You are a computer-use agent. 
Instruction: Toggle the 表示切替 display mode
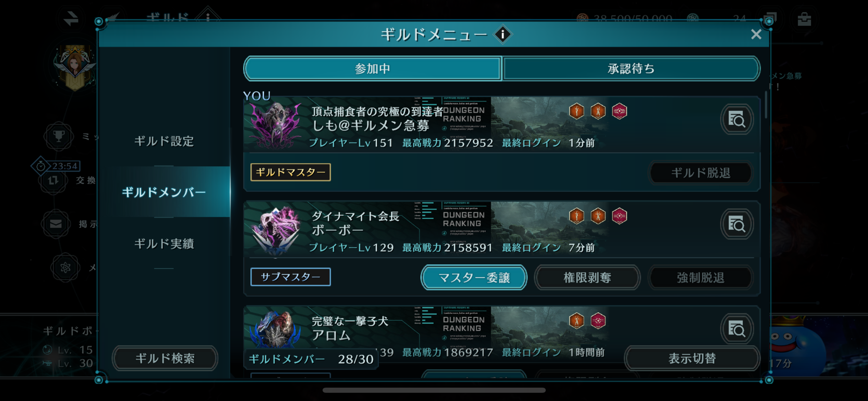pyautogui.click(x=692, y=358)
